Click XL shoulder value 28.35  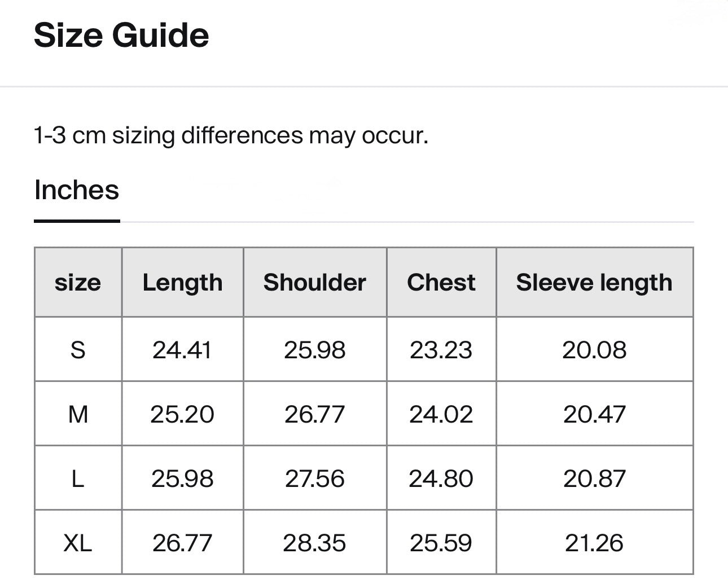click(x=314, y=543)
